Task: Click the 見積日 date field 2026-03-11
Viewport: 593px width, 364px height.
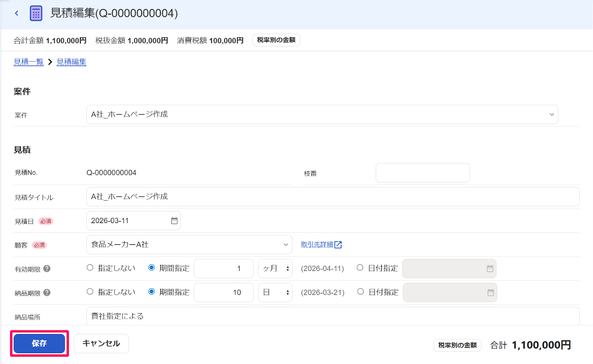Action: pyautogui.click(x=133, y=221)
